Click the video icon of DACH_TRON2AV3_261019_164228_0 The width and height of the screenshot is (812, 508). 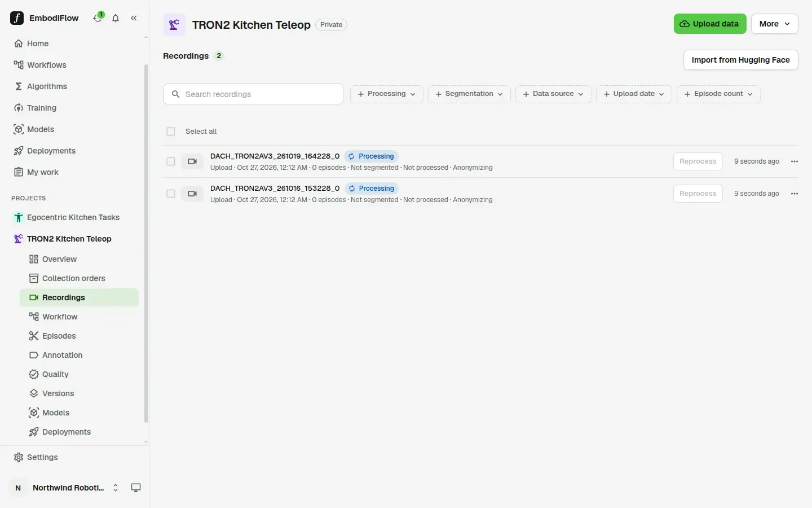click(x=192, y=161)
